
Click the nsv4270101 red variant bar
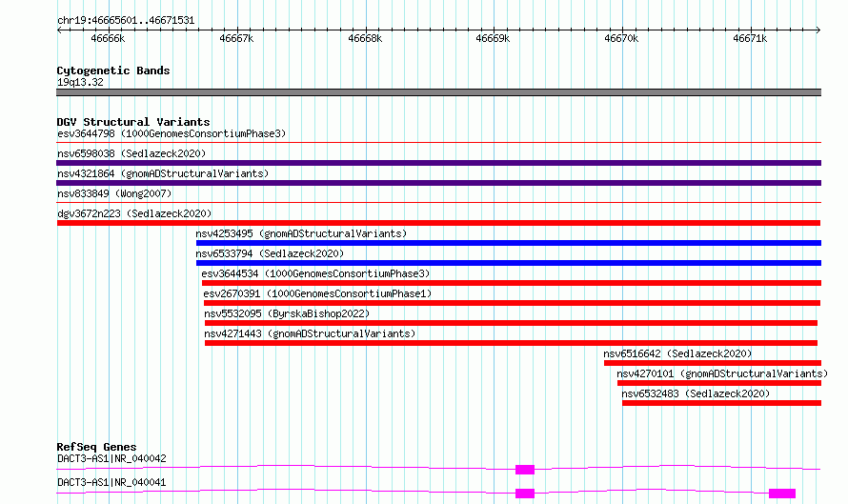(x=719, y=383)
